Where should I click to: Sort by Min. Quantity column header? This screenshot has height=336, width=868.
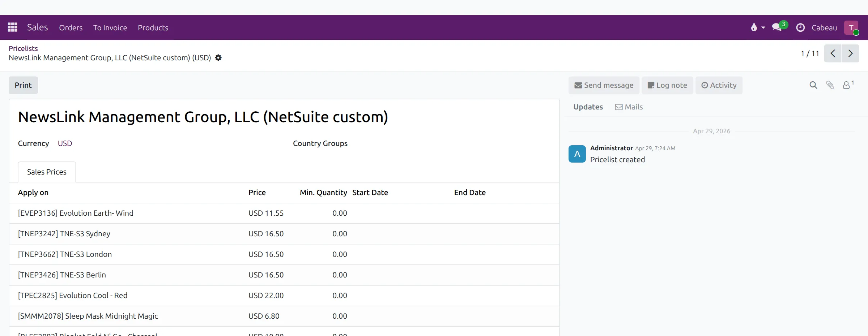pyautogui.click(x=323, y=193)
